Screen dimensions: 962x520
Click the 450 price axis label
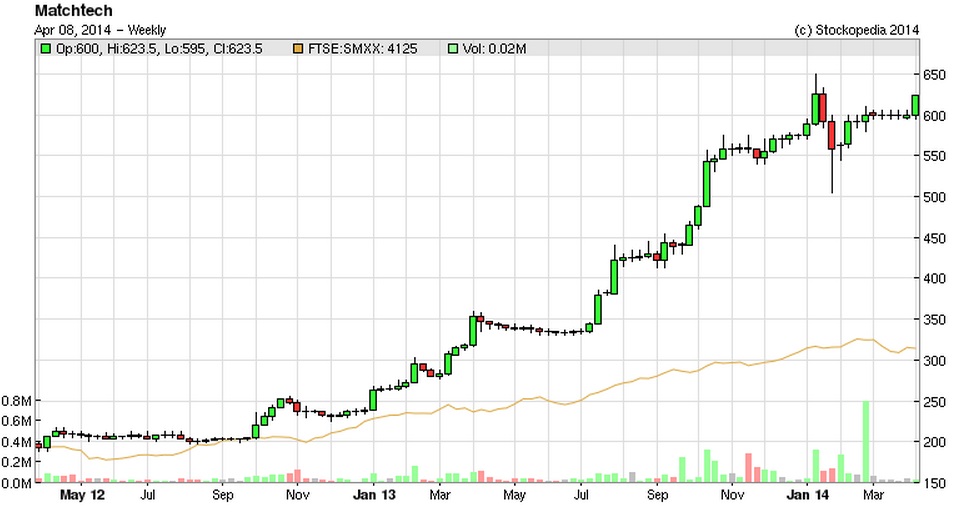[x=934, y=238]
